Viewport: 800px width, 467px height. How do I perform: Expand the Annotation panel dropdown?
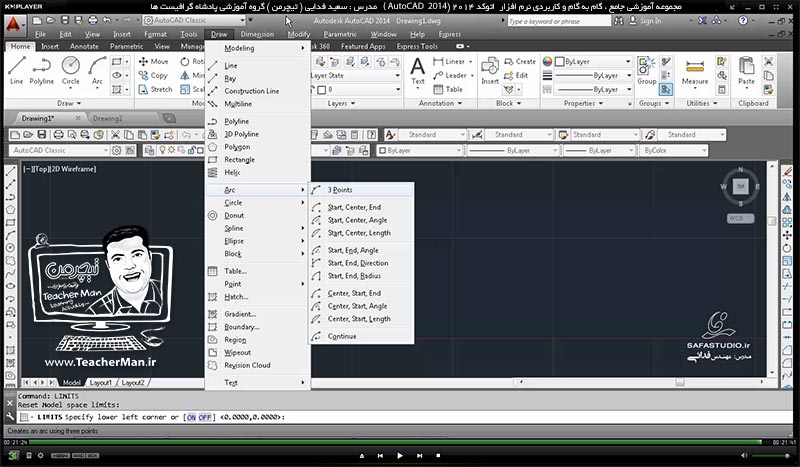440,103
